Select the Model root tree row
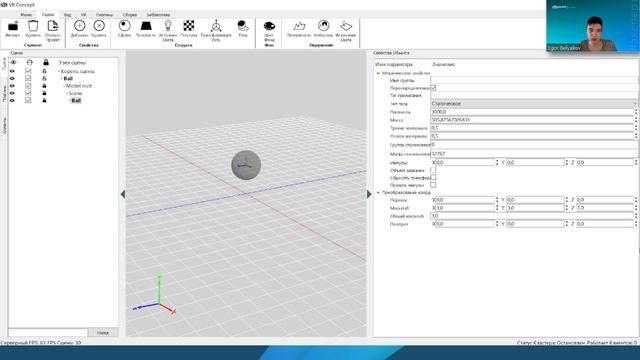 (x=79, y=86)
